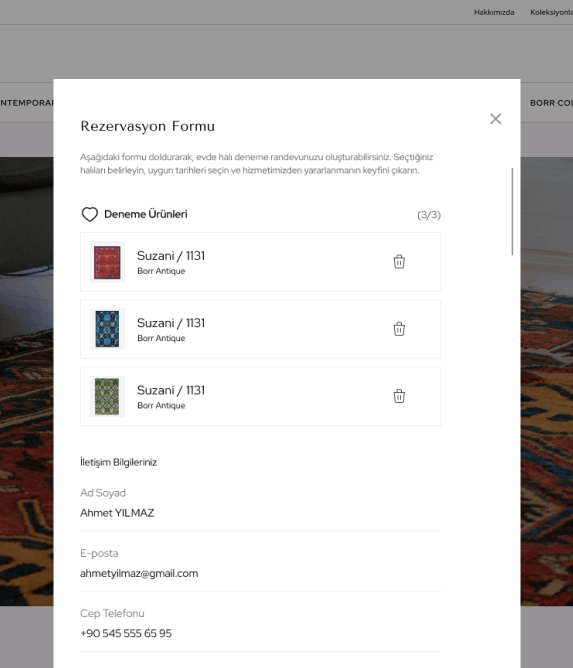The width and height of the screenshot is (573, 668).
Task: Open the Koleksiyonlar menu item
Action: pos(551,12)
